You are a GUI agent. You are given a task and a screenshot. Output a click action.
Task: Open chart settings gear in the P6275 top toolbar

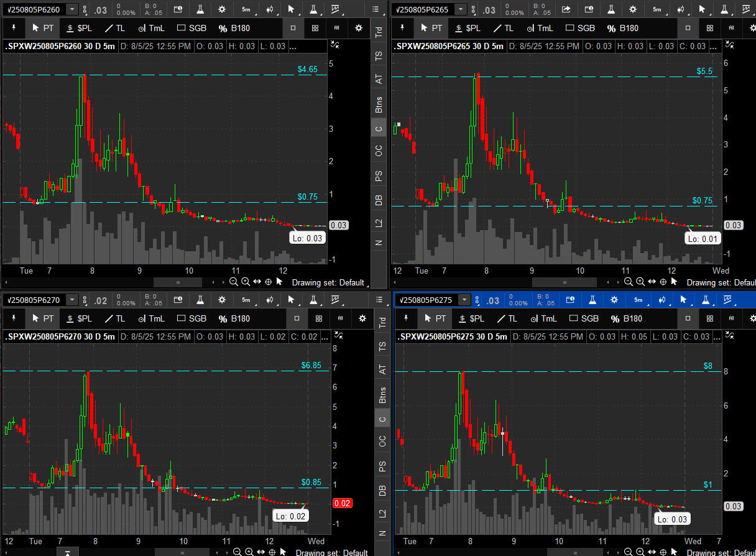pyautogui.click(x=614, y=300)
